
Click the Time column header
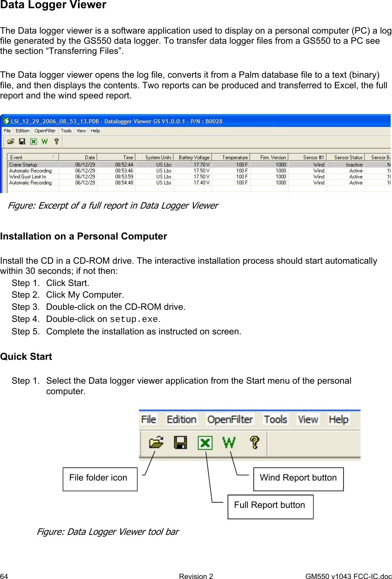pos(116,157)
